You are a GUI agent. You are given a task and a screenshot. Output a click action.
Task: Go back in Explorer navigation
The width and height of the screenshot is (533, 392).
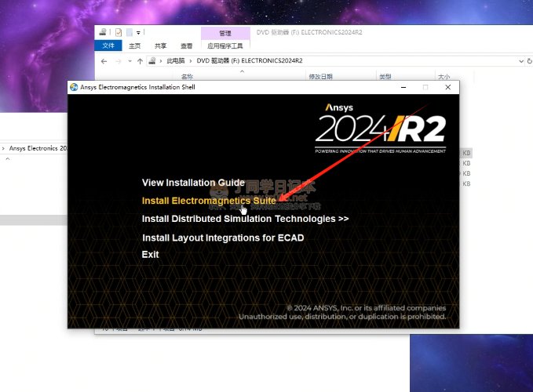click(x=104, y=61)
